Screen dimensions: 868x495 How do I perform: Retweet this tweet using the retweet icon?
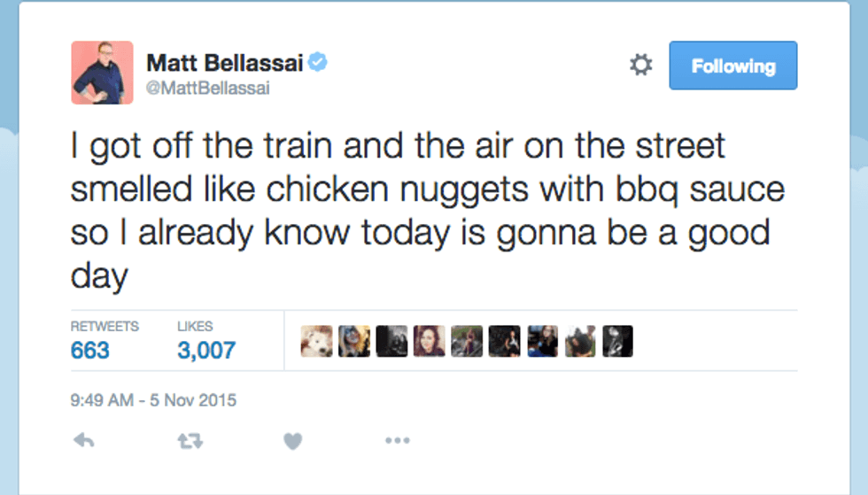189,440
